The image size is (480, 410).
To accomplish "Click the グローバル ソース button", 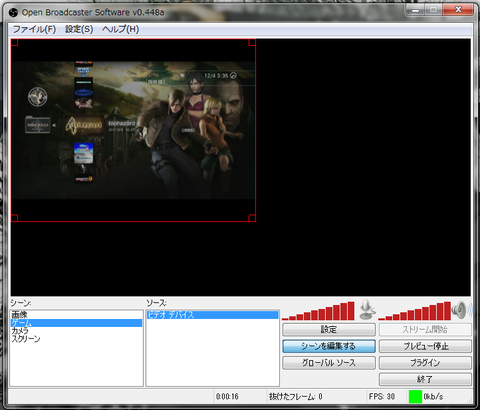I will 329,363.
